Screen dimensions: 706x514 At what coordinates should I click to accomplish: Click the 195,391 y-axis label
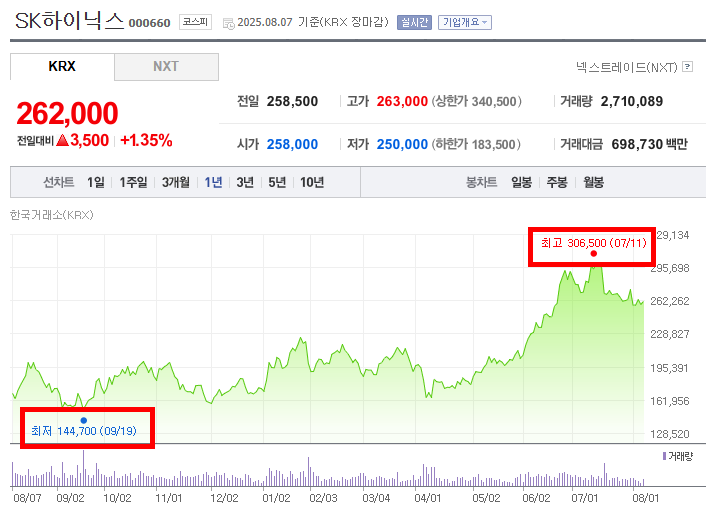(x=670, y=368)
